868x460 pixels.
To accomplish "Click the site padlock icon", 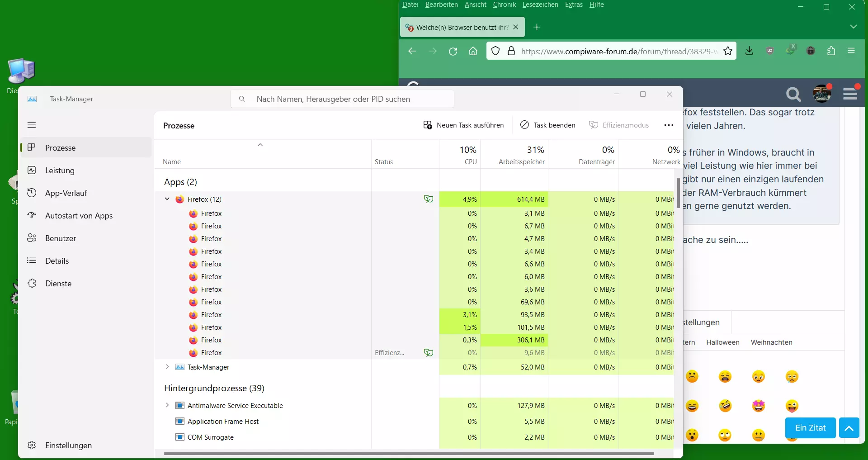I will pos(511,51).
